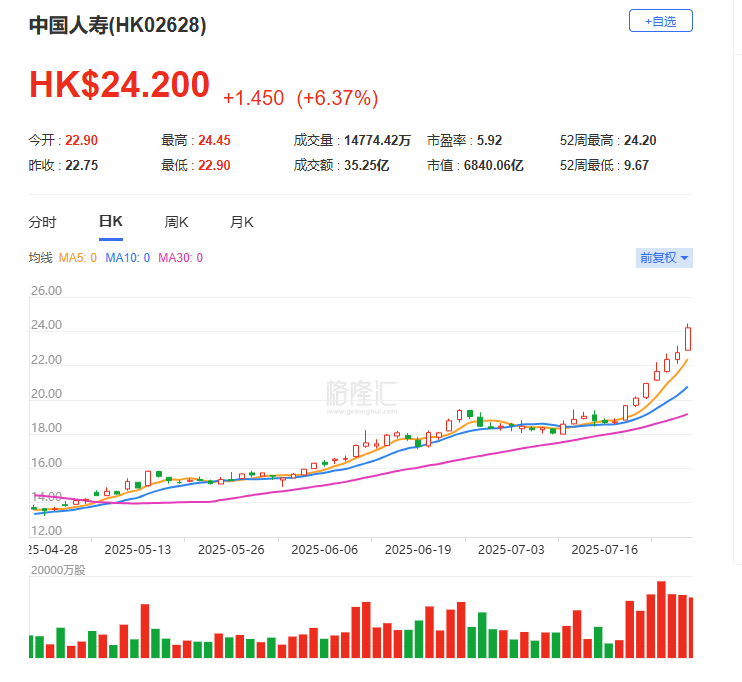Click the 26.00 price axis label
Screen dimensions: 742x682
46,291
